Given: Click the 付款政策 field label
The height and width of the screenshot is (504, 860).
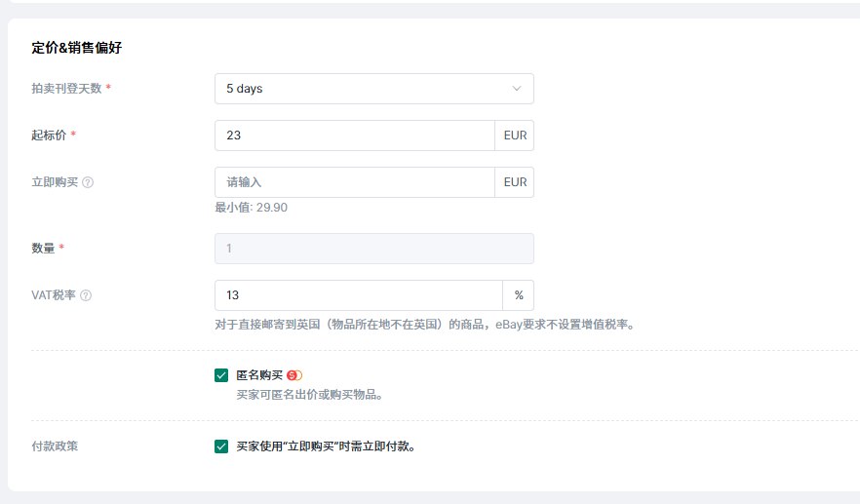Looking at the screenshot, I should (55, 446).
